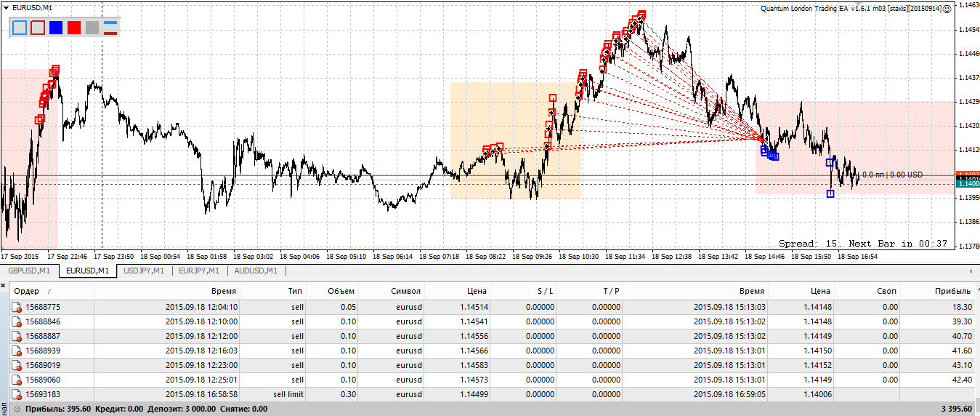Screen dimensions: 980x416
Task: Click the 0.0 пп | 0.00 USD label
Action: tap(892, 175)
